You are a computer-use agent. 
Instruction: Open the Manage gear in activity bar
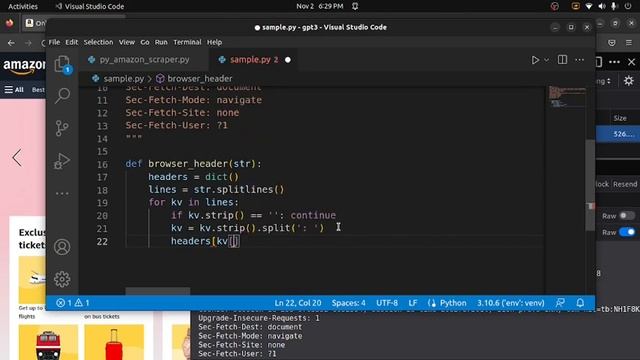(62, 279)
